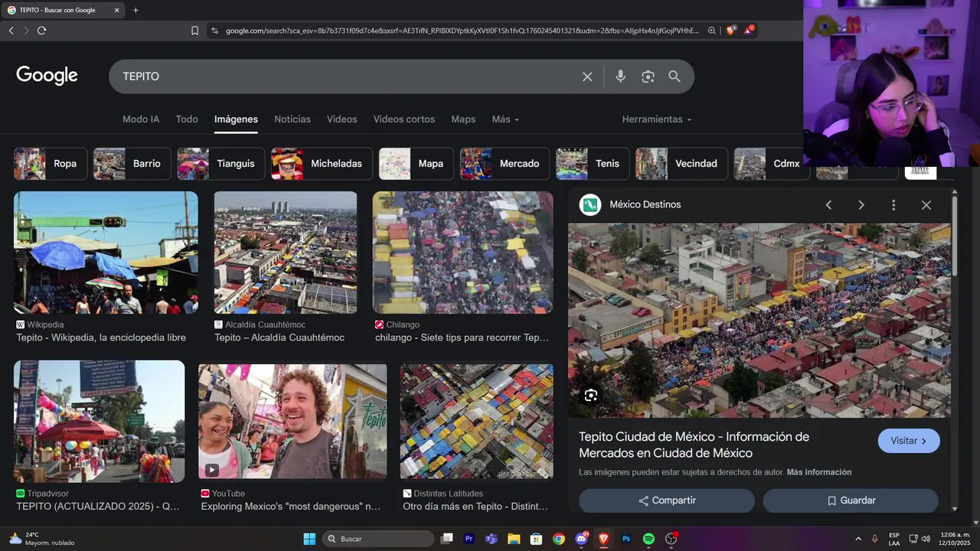Show previous image in preview panel

pos(828,205)
